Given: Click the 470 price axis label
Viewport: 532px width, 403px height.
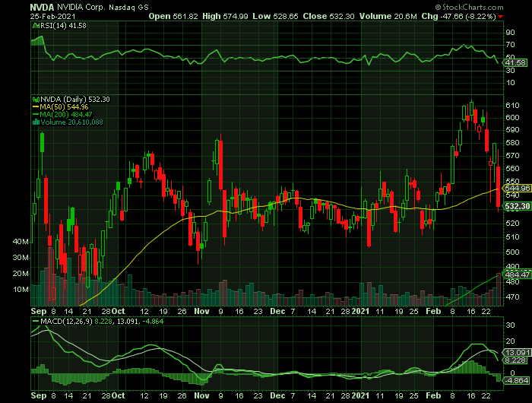Looking at the screenshot, I should click(x=512, y=297).
